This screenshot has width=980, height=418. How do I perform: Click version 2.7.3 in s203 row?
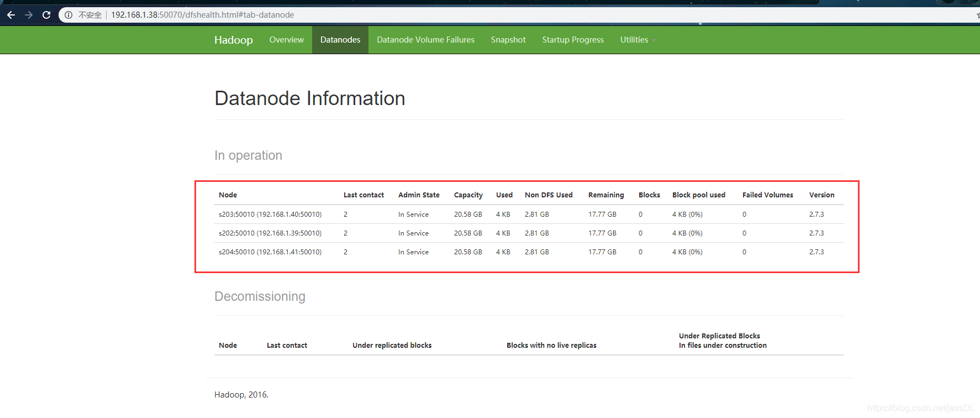(x=816, y=215)
